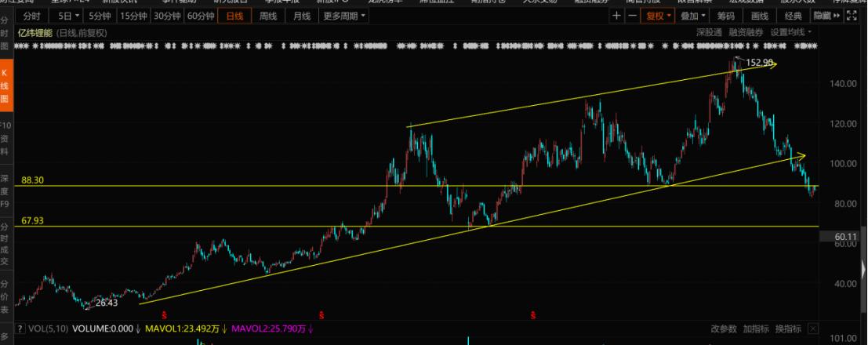
Task: Select 日线 daily period
Action: click(234, 16)
